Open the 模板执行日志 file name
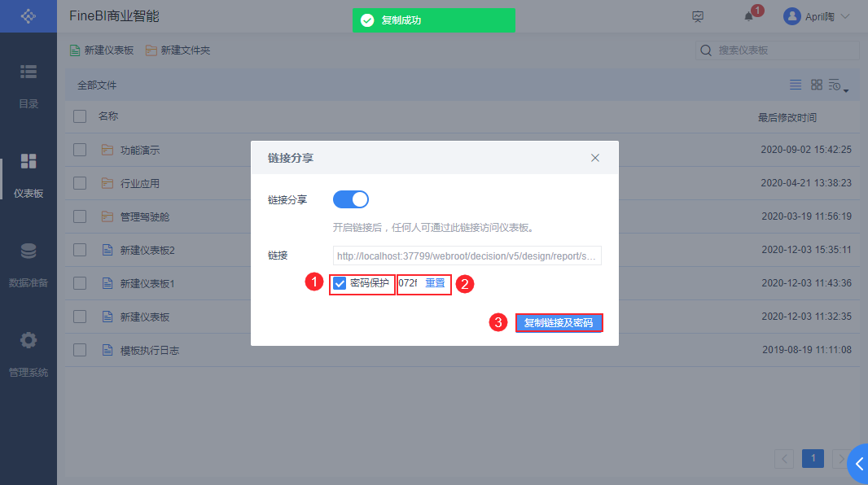Image resolution: width=868 pixels, height=485 pixels. [150, 351]
